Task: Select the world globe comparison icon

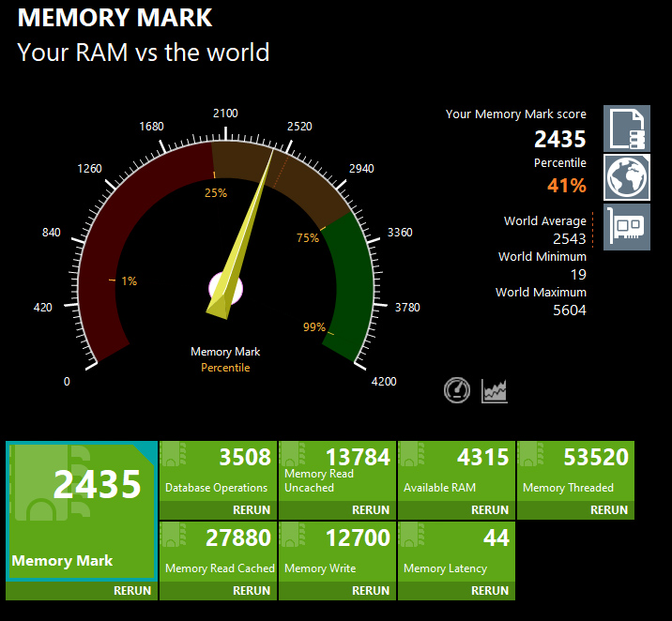Action: 627,177
